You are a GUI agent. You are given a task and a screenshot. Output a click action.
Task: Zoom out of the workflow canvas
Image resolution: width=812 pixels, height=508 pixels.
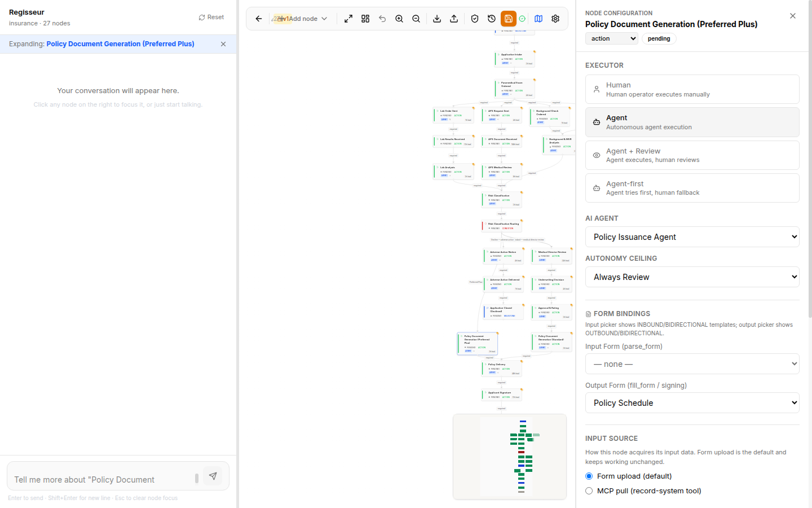point(416,19)
